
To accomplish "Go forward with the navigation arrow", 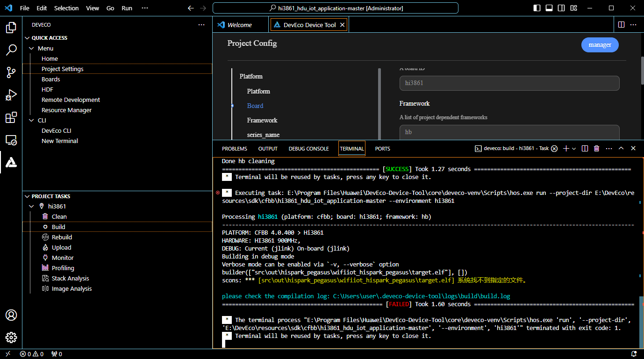I will click(x=203, y=8).
